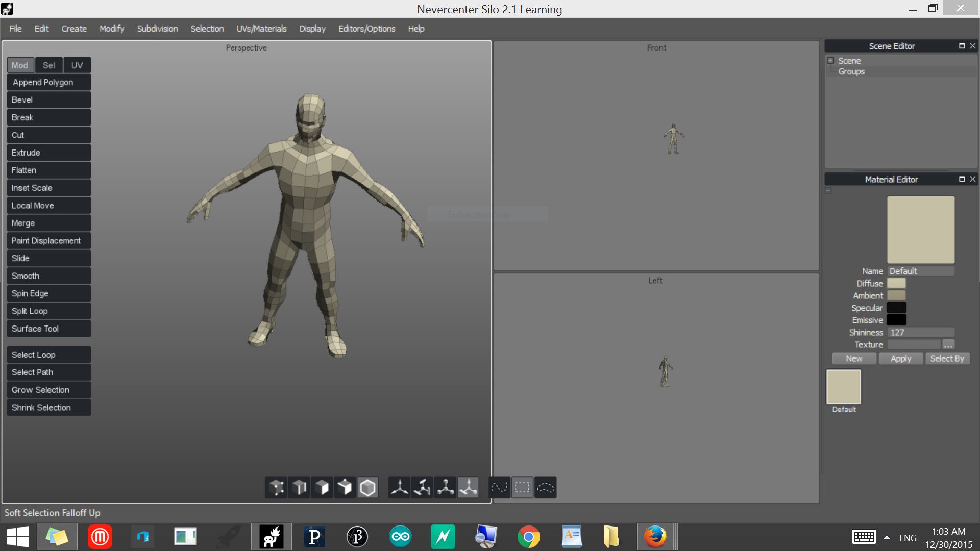Open the red MakerBot taskbar icon
980x551 pixels.
click(100, 537)
